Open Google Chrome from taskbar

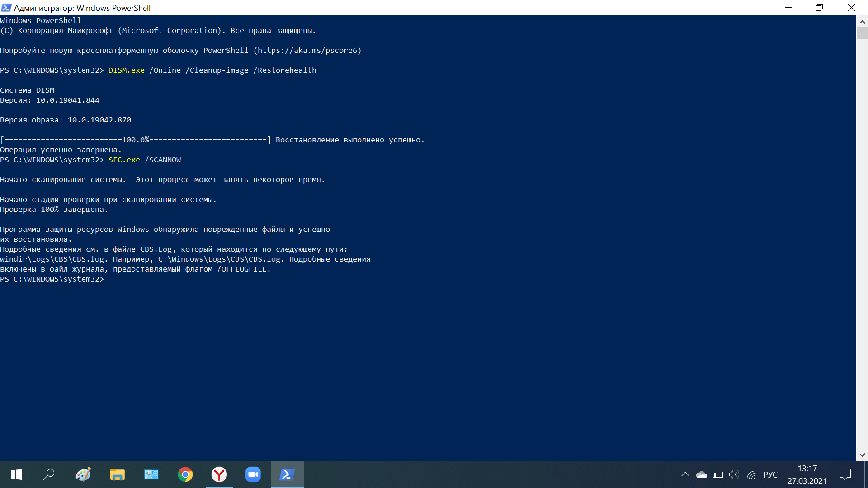(185, 474)
